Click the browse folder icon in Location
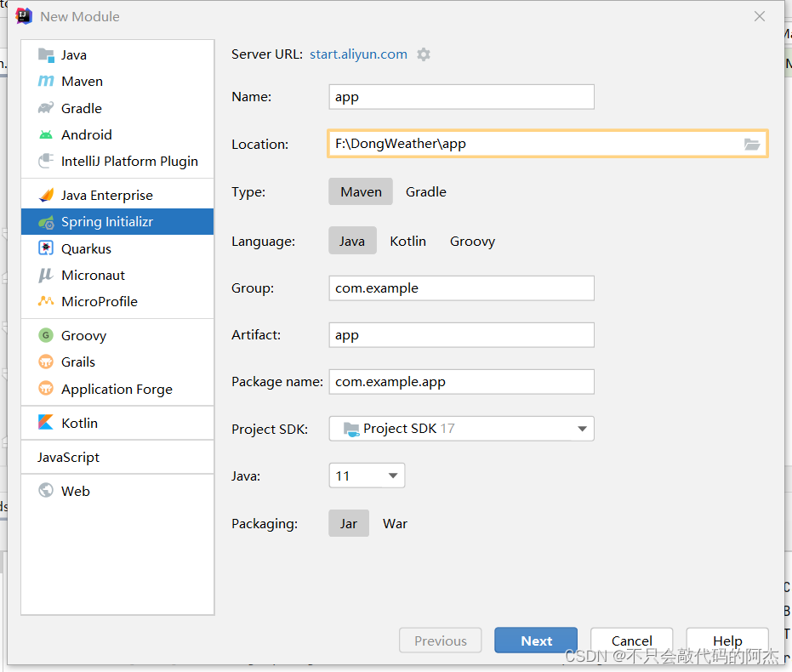Viewport: 792px width, 672px height. coord(752,145)
